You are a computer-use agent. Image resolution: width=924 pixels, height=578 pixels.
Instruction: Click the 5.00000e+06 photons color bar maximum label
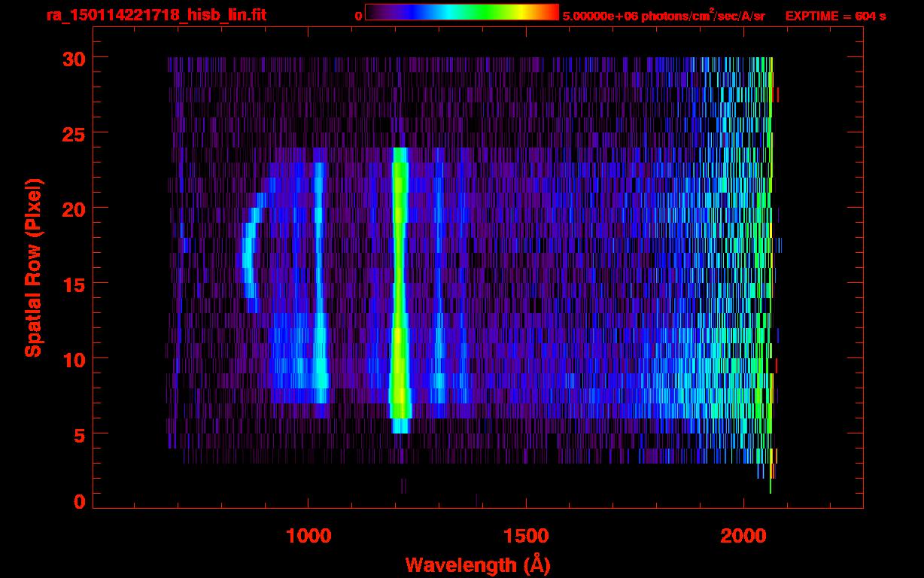point(664,16)
